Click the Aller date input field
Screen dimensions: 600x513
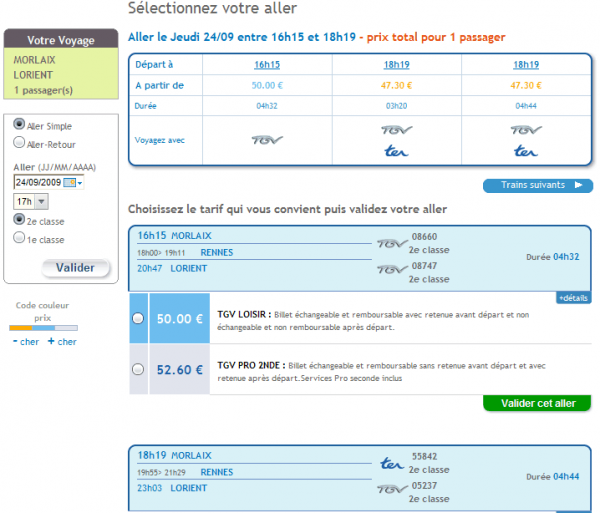point(37,183)
